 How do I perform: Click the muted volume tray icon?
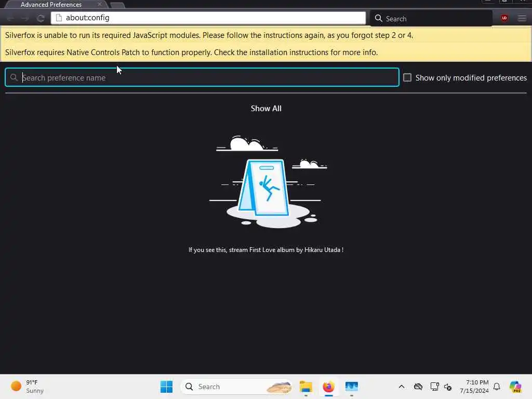click(448, 387)
